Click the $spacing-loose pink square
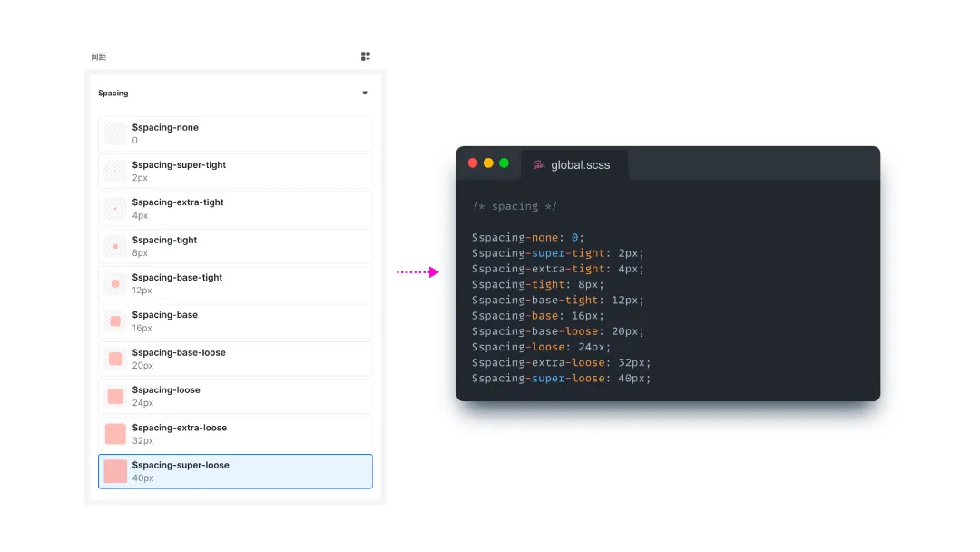980x552 pixels. [115, 396]
